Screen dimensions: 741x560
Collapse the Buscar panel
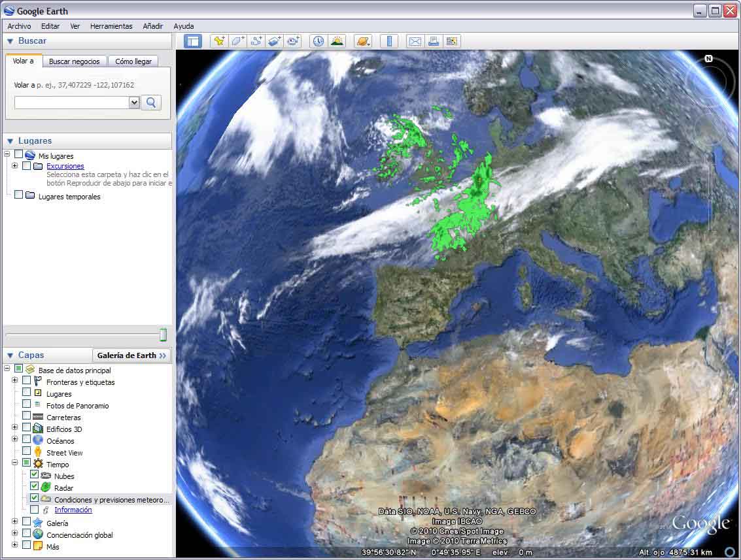[10, 41]
